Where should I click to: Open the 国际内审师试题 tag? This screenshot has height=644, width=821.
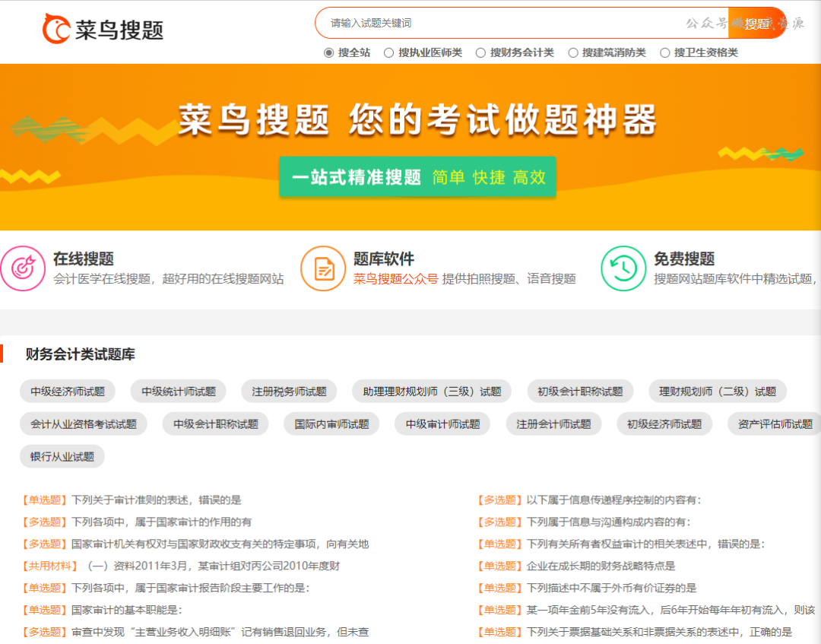tap(331, 424)
